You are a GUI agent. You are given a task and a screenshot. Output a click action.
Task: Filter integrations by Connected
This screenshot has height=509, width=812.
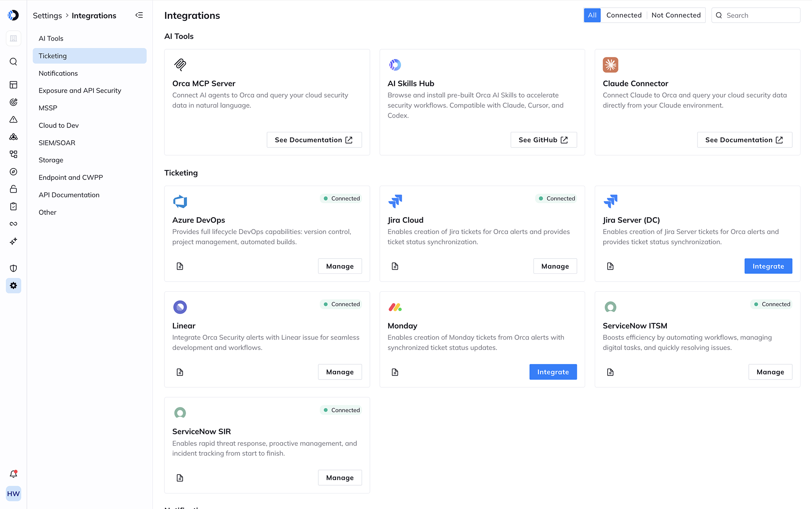624,15
